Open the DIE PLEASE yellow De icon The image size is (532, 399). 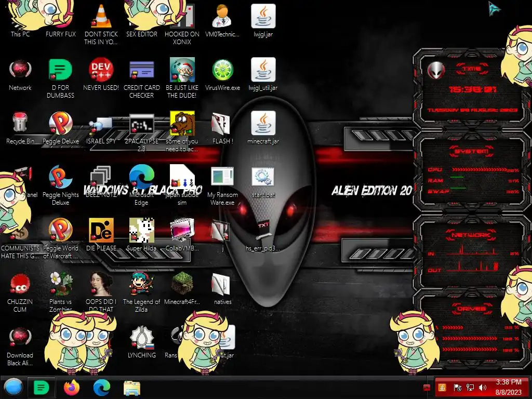pyautogui.click(x=101, y=235)
